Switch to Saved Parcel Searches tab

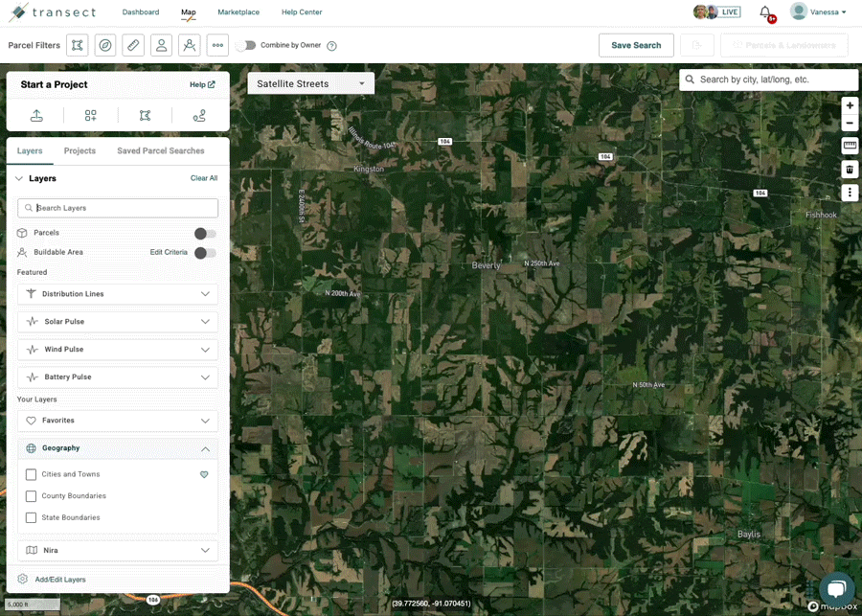click(x=161, y=150)
